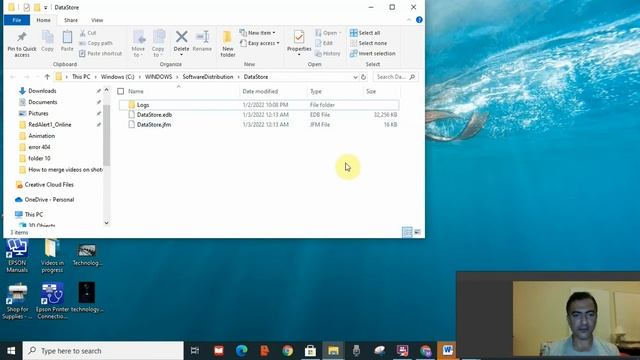Image resolution: width=640 pixels, height=360 pixels.
Task: Open Google Chrome from taskbar
Action: pyautogui.click(x=287, y=351)
